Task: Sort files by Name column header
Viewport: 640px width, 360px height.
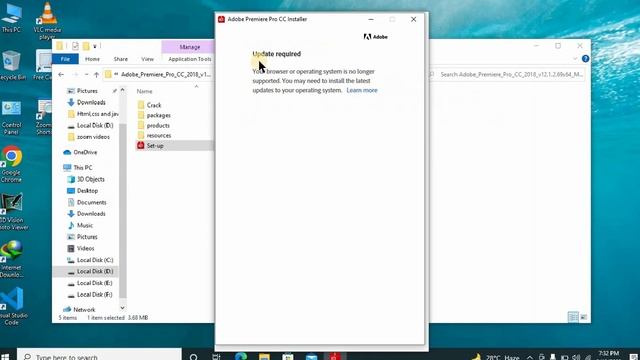Action: (x=144, y=91)
